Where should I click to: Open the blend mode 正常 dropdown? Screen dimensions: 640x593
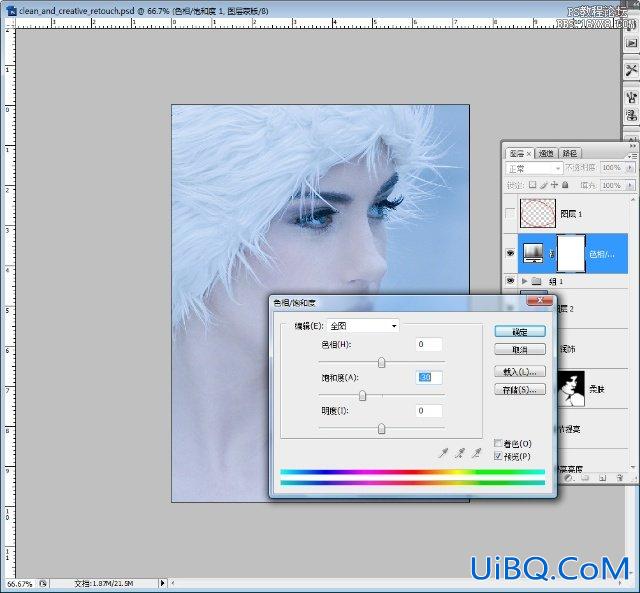pyautogui.click(x=534, y=168)
